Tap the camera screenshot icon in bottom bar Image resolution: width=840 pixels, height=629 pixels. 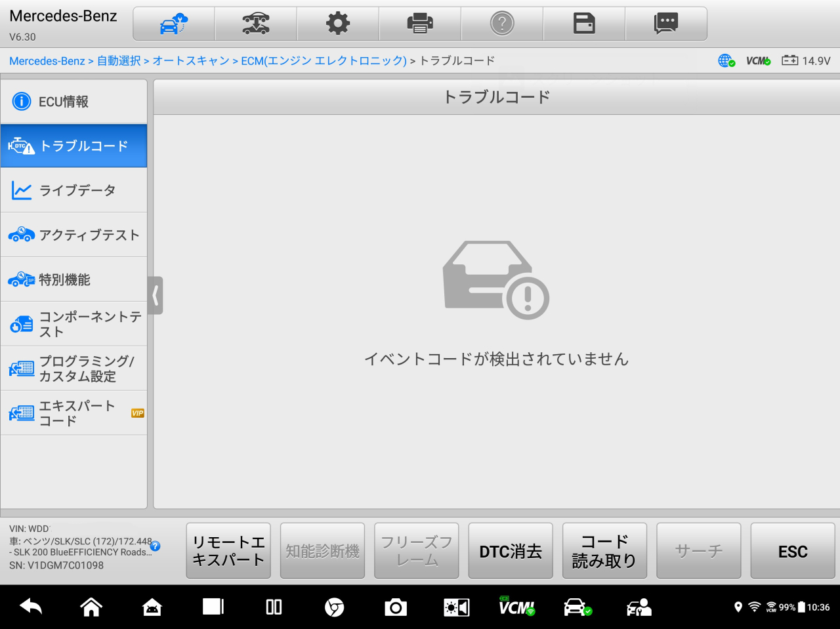[396, 607]
